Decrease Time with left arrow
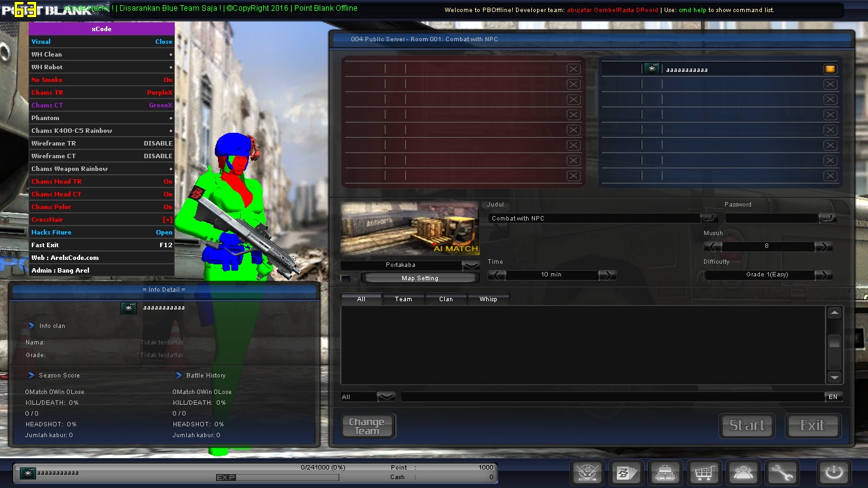This screenshot has height=488, width=868. coord(497,274)
